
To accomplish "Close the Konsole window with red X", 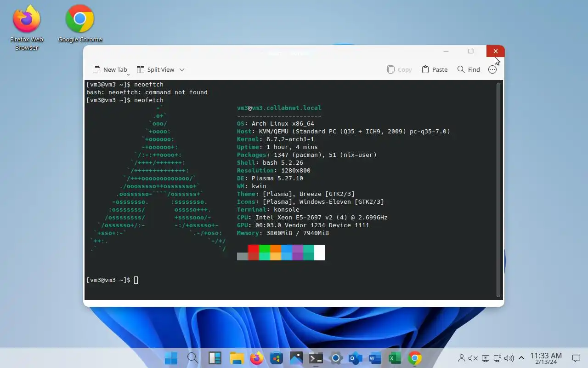I will 495,51.
